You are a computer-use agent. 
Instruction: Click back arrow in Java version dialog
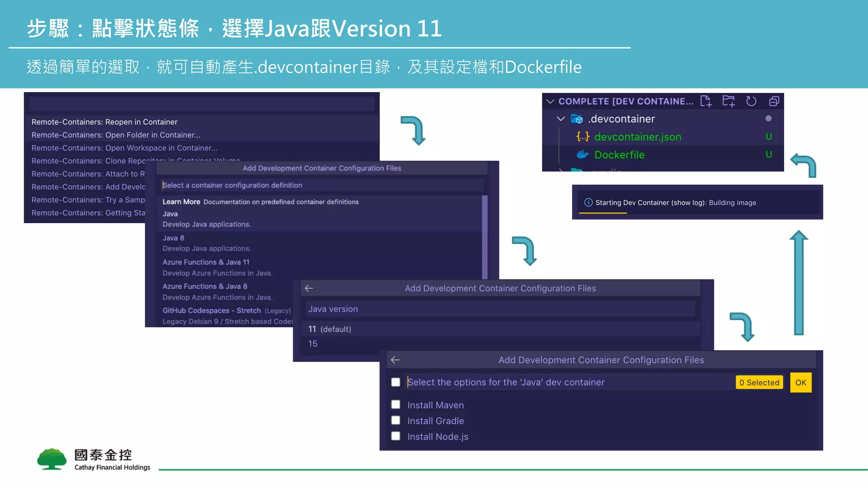coord(309,288)
